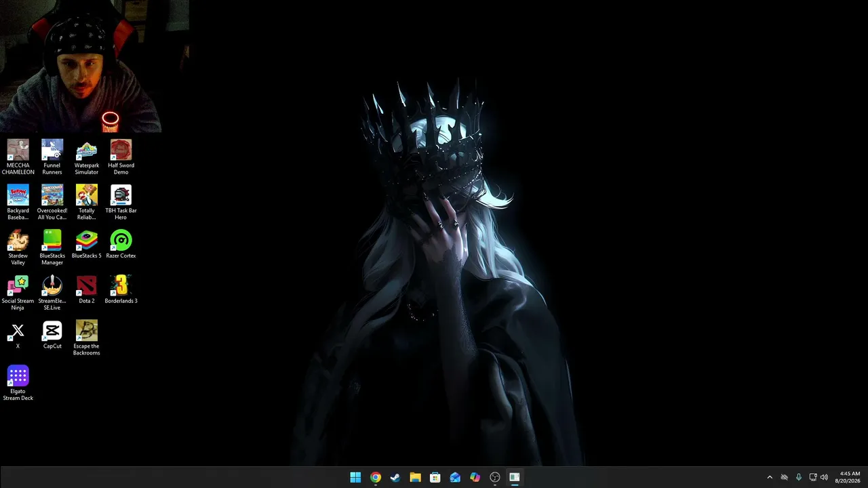Open Outlook from the taskbar
Image resolution: width=868 pixels, height=488 pixels.
455,477
